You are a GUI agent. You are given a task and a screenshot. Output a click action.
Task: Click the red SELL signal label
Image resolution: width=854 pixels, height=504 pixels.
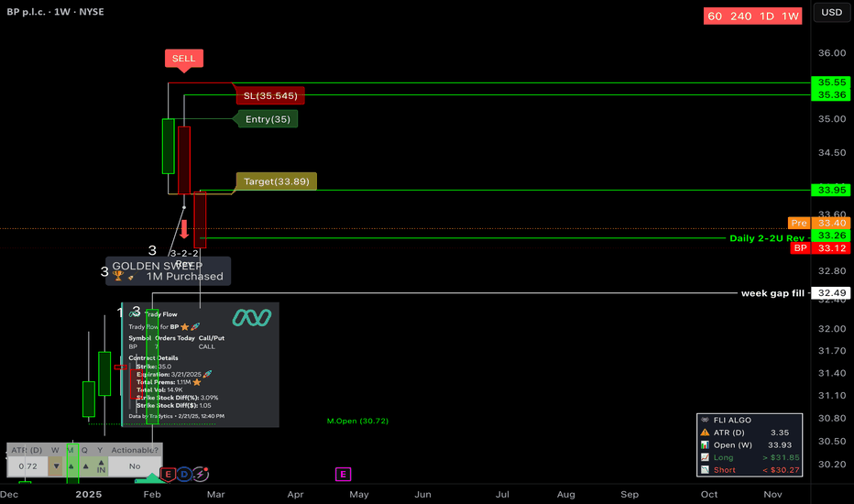pos(184,59)
